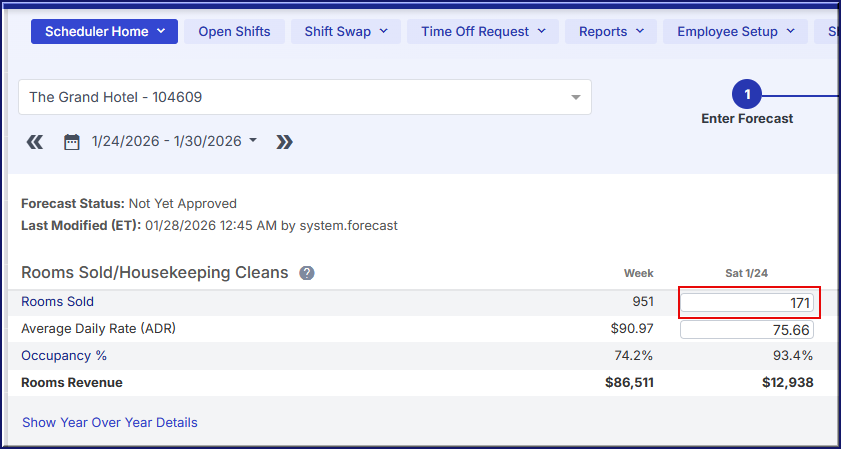Select step 1 circle for Enter Forecast
Image resolution: width=841 pixels, height=449 pixels.
(x=747, y=95)
